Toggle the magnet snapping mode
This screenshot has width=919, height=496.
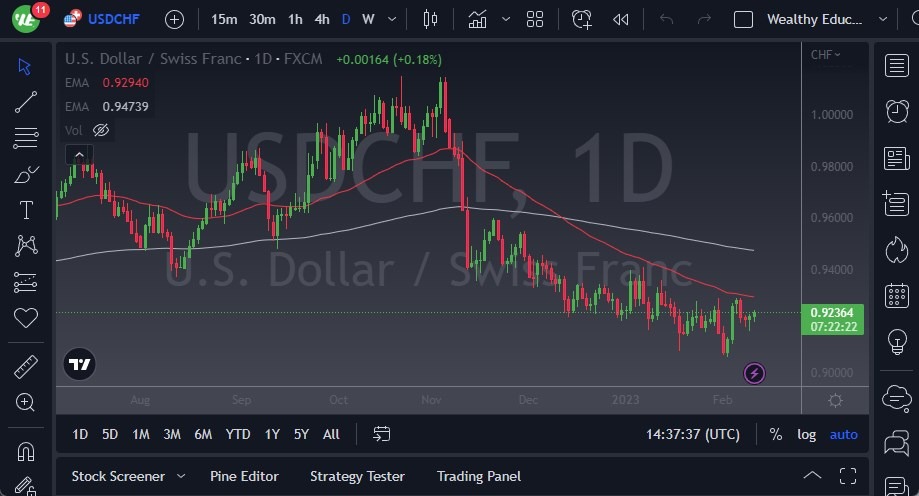pyautogui.click(x=26, y=451)
